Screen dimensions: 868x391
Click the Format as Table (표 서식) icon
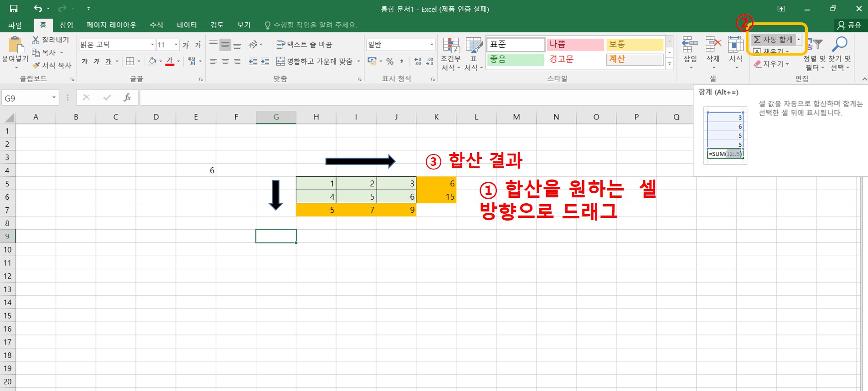coord(474,46)
